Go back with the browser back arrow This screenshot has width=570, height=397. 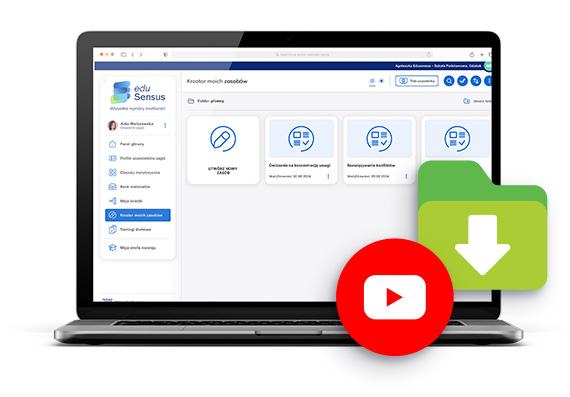coord(133,55)
